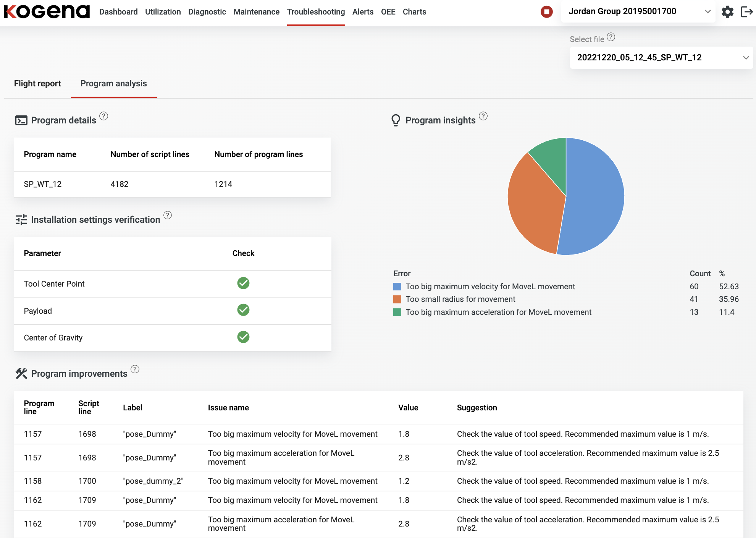Click help icon next to Program insights
This screenshot has height=538, width=756.
pyautogui.click(x=483, y=116)
